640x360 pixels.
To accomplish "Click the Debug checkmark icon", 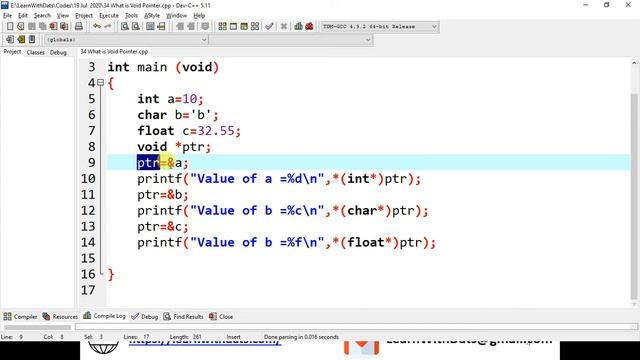I will click(x=269, y=27).
